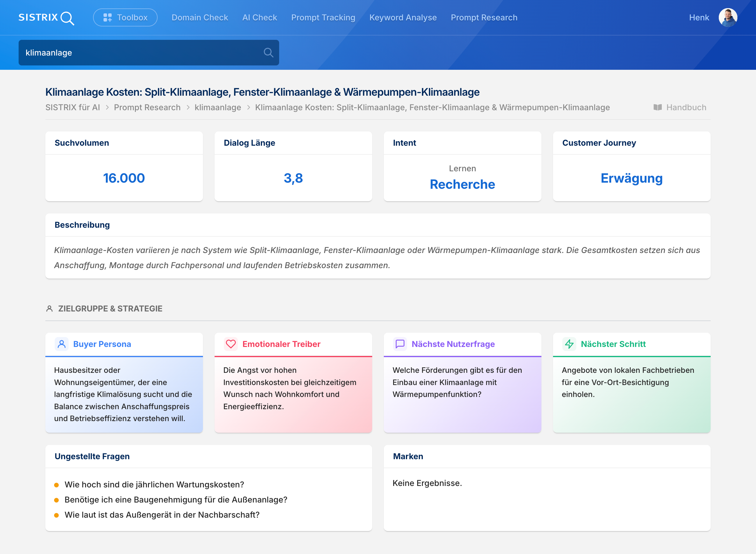Click the Intent value Recherche

coord(462,184)
